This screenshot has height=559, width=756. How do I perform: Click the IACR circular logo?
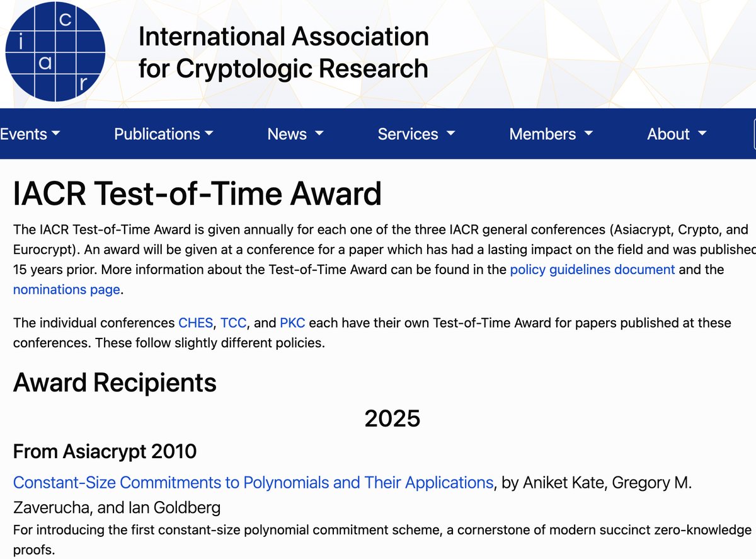(55, 52)
